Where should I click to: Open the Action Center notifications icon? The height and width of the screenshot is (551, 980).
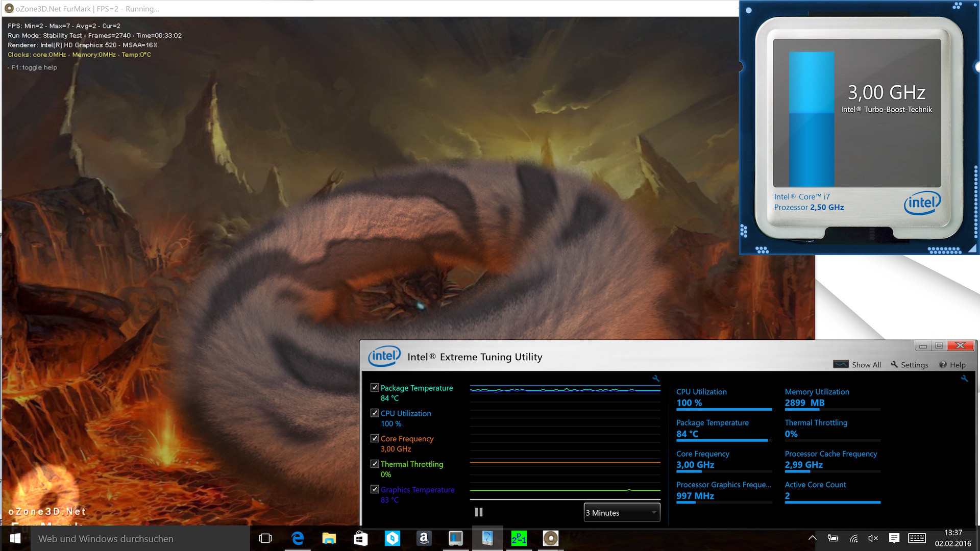tap(894, 538)
